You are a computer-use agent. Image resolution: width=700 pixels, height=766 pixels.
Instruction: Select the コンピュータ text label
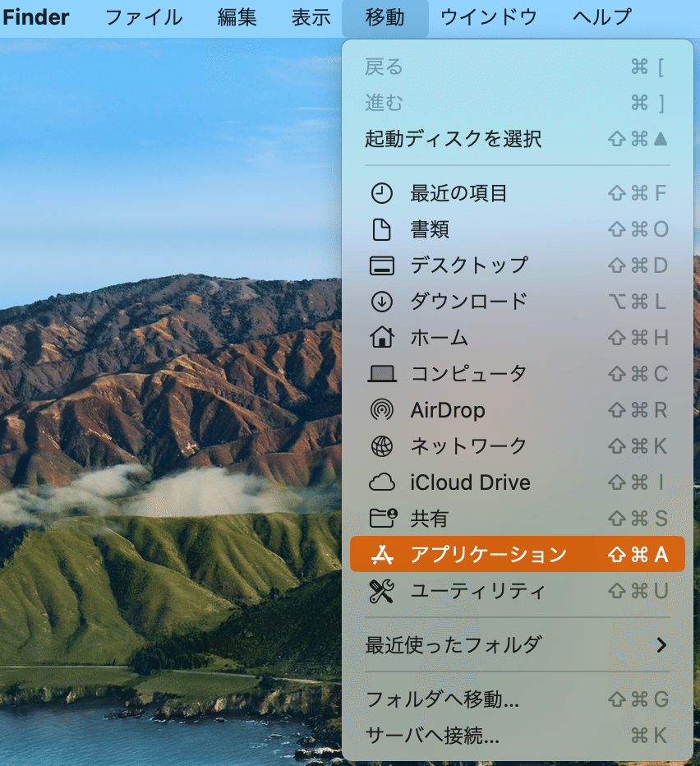(x=468, y=374)
